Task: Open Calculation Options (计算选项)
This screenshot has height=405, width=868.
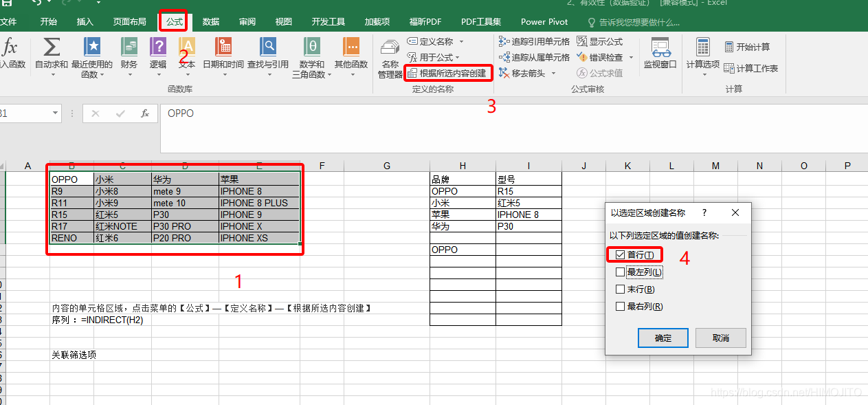Action: click(702, 58)
